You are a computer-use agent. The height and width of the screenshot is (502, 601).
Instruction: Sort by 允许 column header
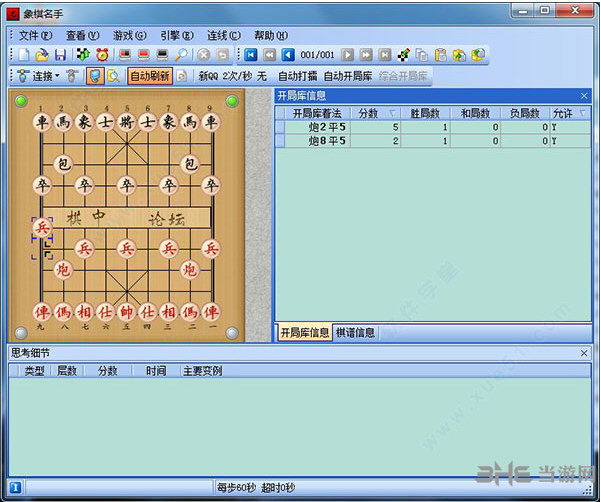[x=570, y=113]
